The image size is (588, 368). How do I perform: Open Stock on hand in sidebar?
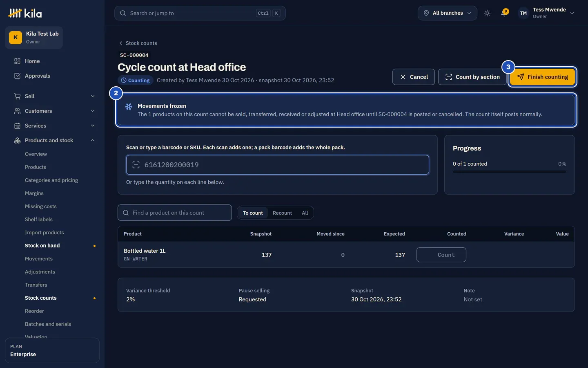42,246
